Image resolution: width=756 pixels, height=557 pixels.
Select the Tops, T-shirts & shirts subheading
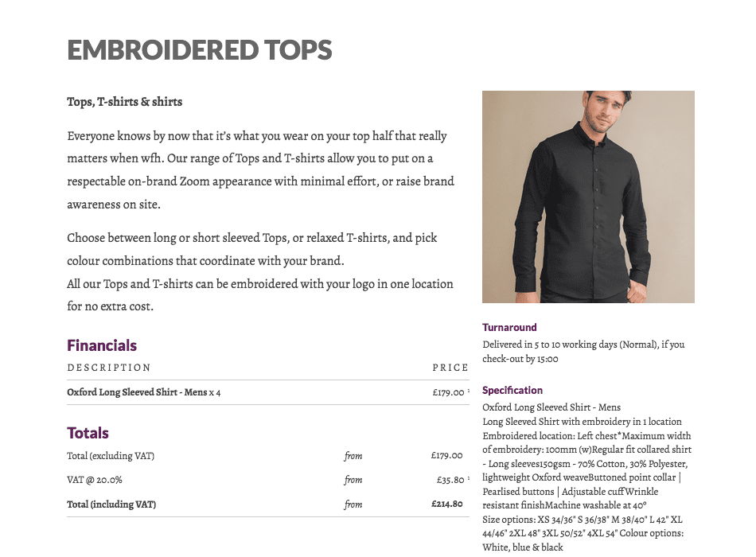(x=124, y=102)
